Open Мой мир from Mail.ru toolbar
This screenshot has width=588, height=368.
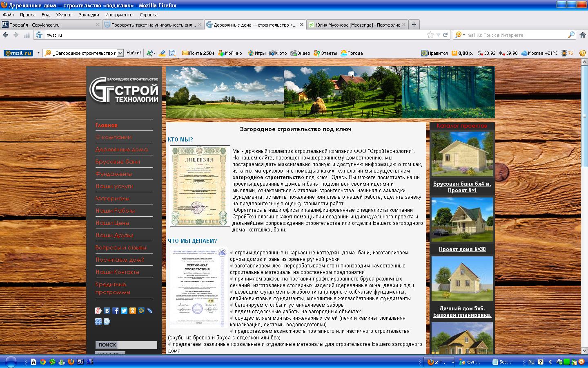click(230, 53)
